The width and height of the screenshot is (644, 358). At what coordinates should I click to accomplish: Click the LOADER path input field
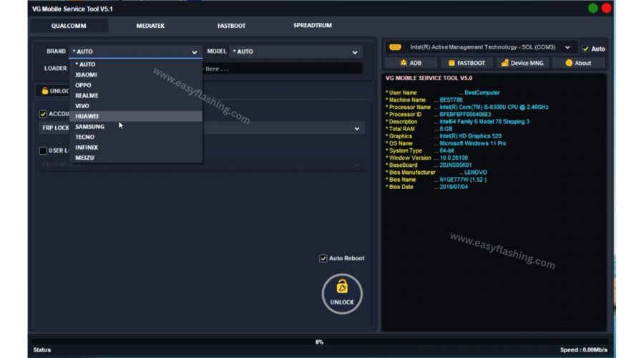click(283, 69)
